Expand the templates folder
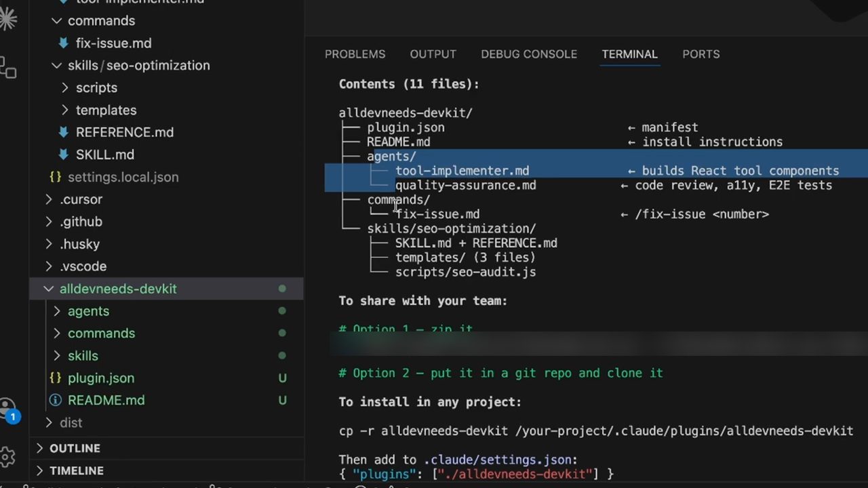868x488 pixels. coord(65,110)
